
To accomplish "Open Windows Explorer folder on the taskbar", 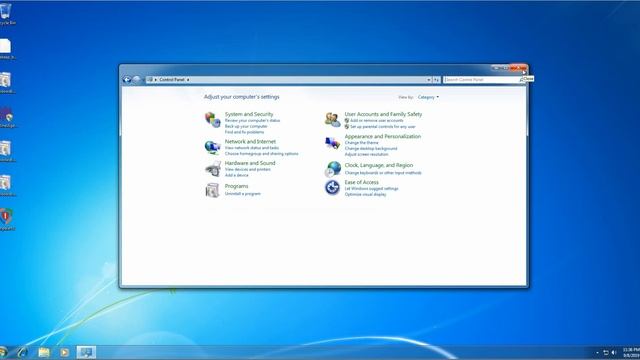I will click(44, 352).
